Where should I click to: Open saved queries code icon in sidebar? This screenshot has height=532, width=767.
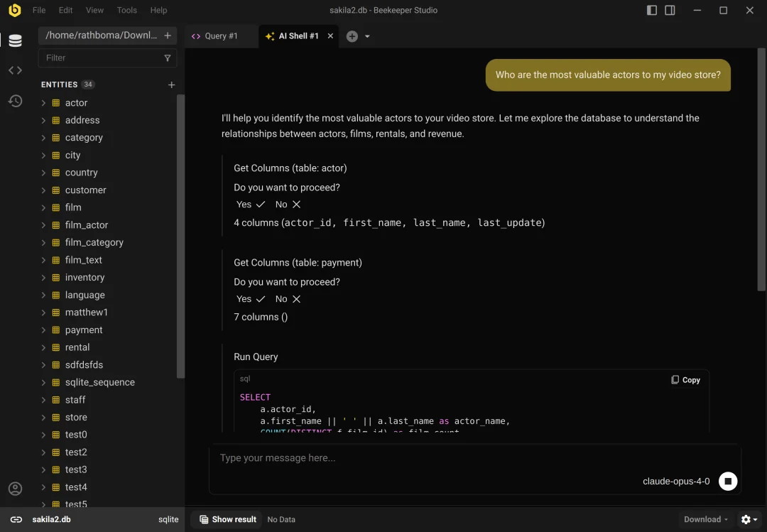15,70
